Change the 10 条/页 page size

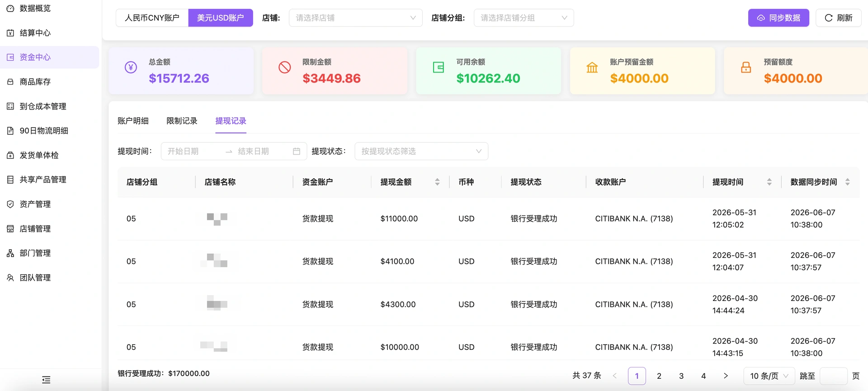[x=769, y=376]
